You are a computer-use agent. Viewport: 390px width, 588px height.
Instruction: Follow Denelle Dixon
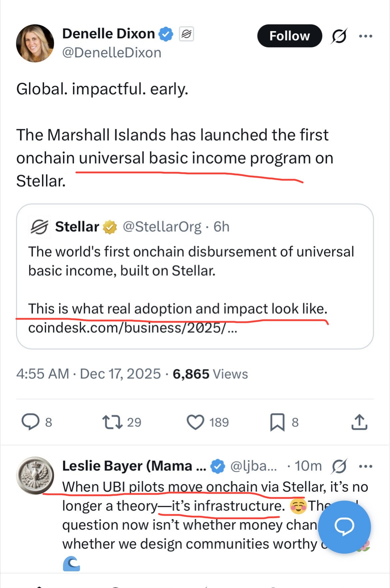pos(289,36)
